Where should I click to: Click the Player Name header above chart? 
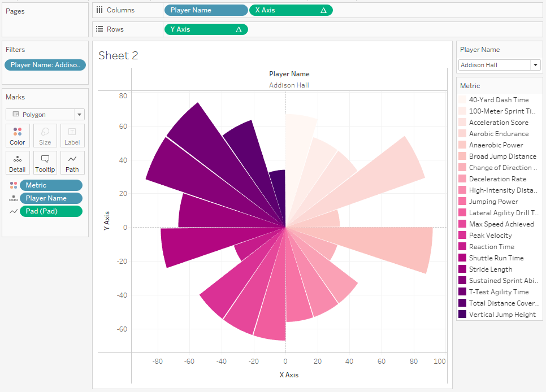[x=289, y=74]
